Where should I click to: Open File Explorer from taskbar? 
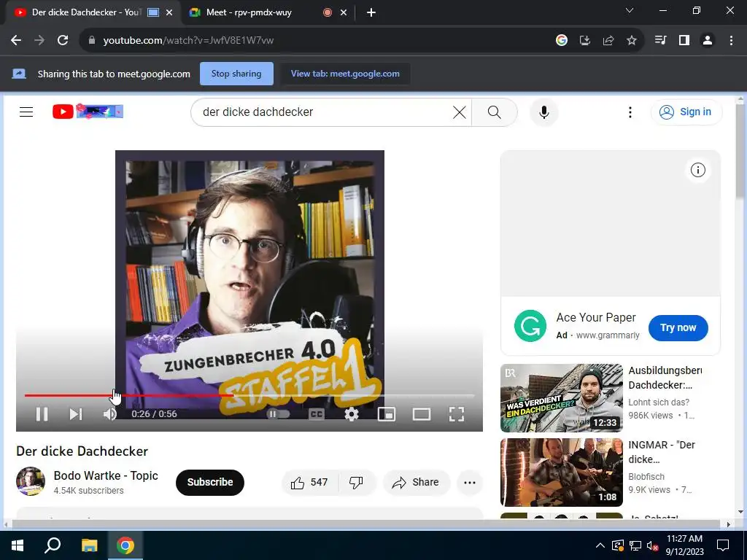tap(89, 545)
